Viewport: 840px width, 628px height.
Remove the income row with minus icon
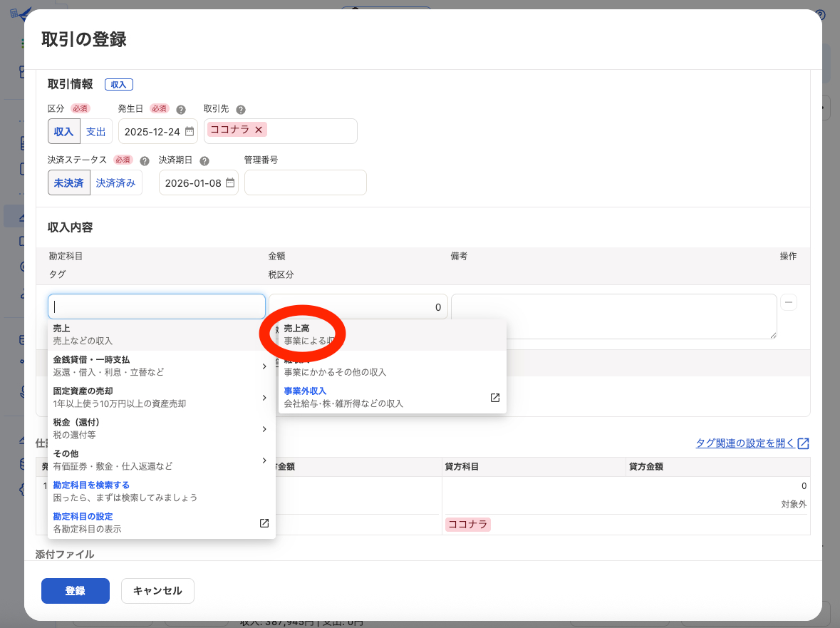pyautogui.click(x=789, y=302)
